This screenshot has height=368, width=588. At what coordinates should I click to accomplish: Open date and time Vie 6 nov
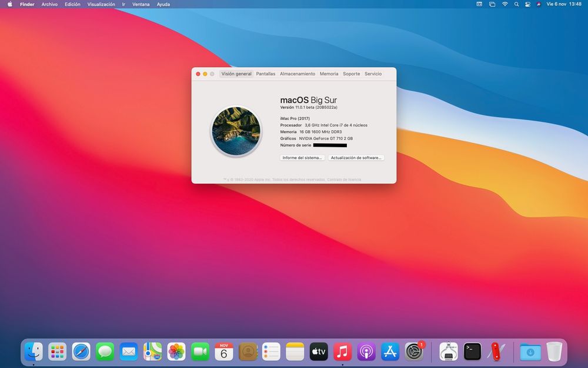point(564,4)
